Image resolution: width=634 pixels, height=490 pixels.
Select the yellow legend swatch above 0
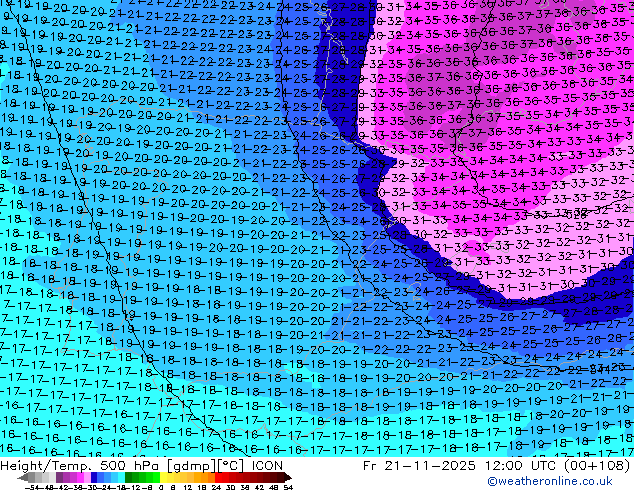coord(163,477)
